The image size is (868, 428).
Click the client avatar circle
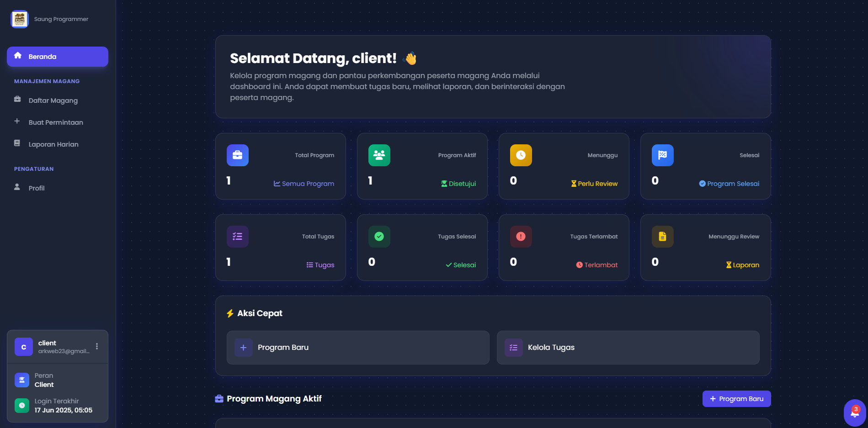pyautogui.click(x=23, y=347)
